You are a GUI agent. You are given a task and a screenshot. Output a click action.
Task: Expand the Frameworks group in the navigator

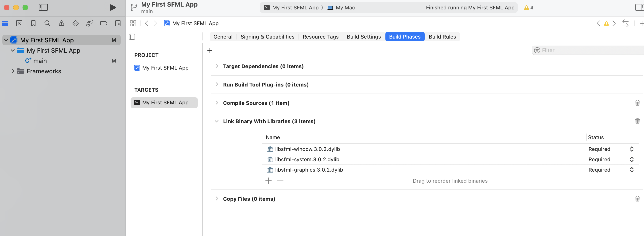(x=13, y=71)
